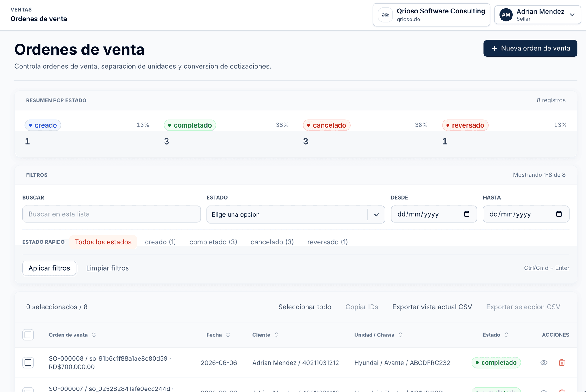The image size is (586, 392).
Task: Sort by Estado column arrows
Action: 506,335
